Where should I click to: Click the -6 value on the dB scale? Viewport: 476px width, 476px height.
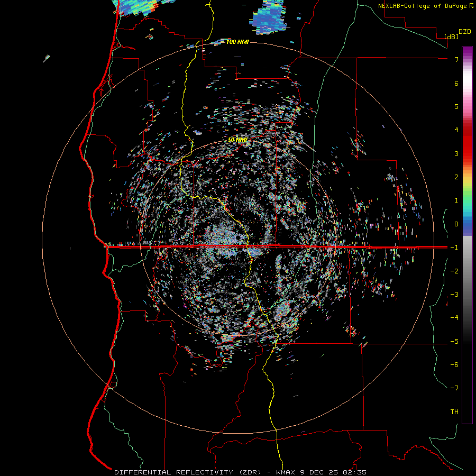454,365
